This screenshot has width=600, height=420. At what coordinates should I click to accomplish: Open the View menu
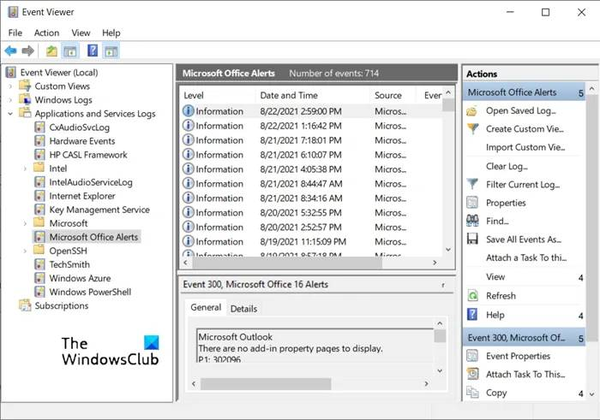coord(81,33)
